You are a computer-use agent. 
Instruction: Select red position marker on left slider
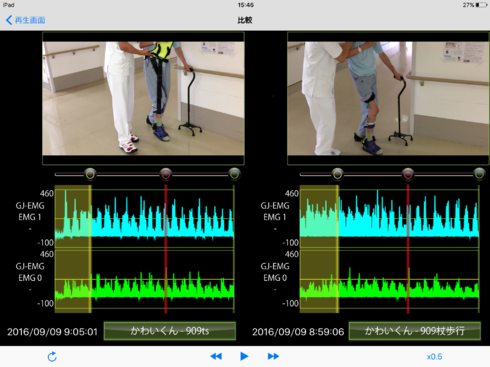(x=166, y=174)
